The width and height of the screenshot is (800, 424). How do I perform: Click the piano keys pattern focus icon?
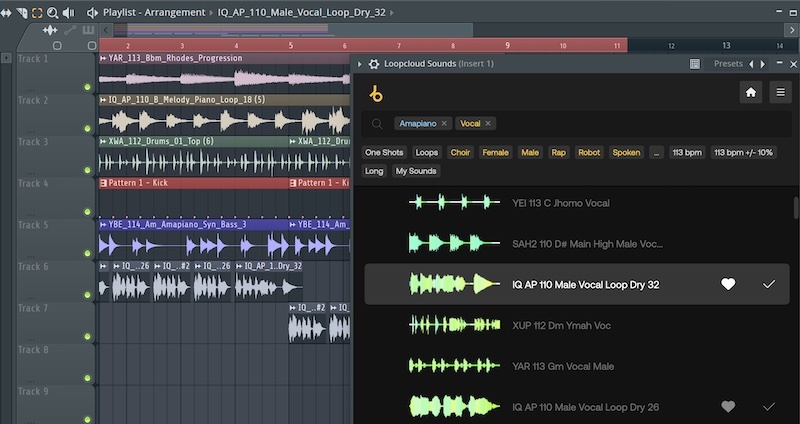pos(89,31)
